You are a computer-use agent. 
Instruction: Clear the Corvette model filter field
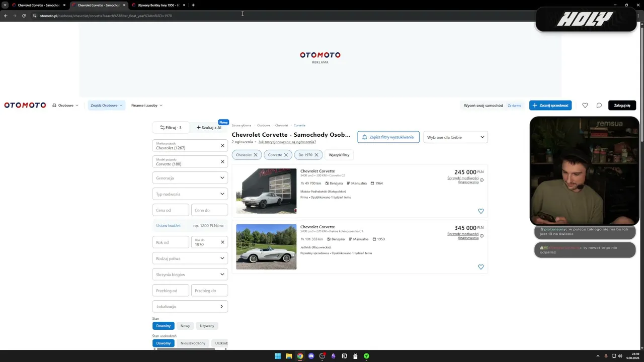click(x=222, y=162)
